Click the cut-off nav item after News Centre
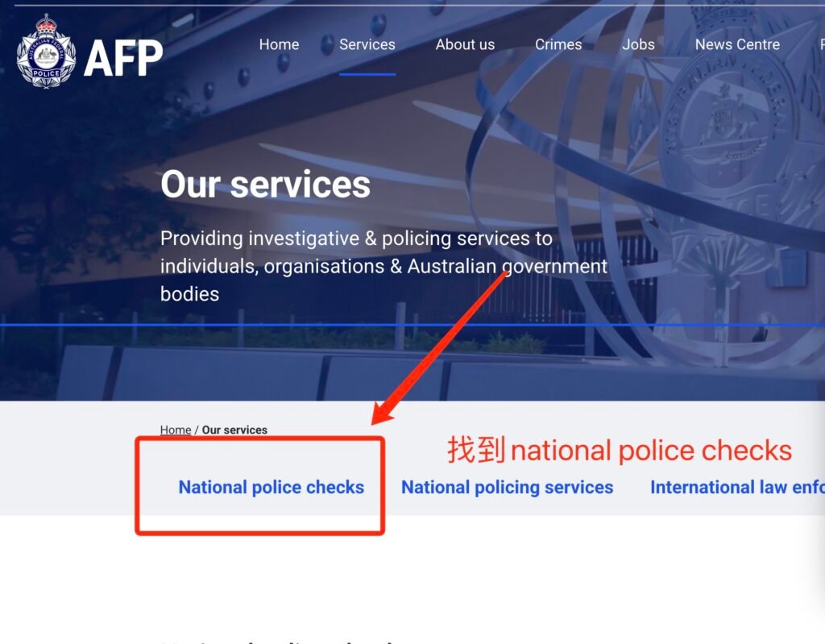 coord(821,45)
